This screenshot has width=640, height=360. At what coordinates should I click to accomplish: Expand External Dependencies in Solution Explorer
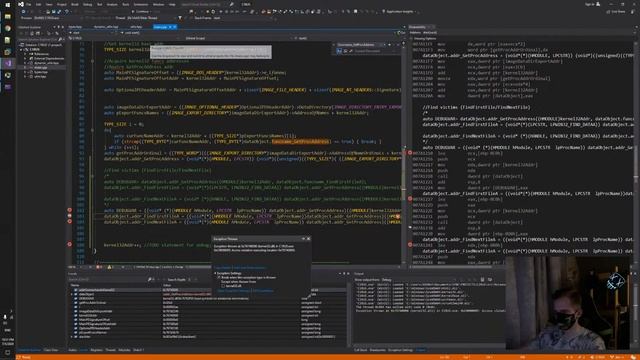pyautogui.click(x=25, y=58)
